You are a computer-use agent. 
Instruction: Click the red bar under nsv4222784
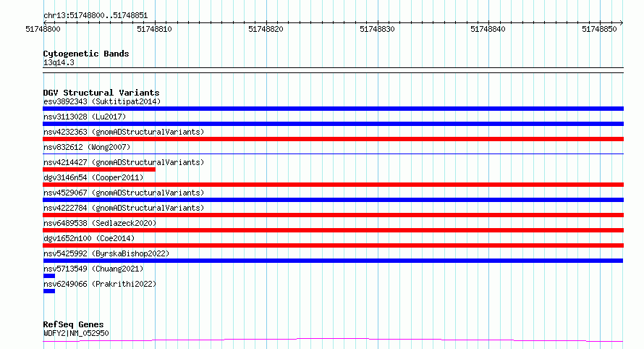pyautogui.click(x=333, y=215)
